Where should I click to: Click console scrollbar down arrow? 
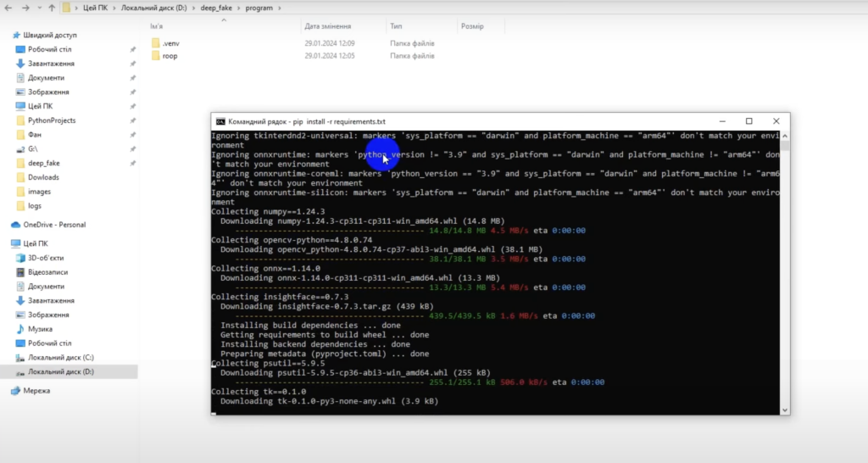coord(785,410)
